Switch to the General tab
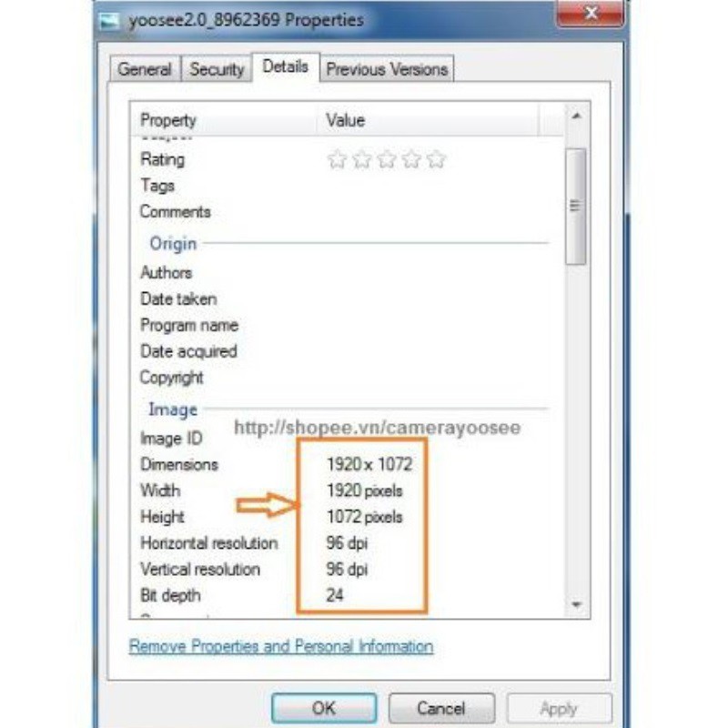 (145, 69)
